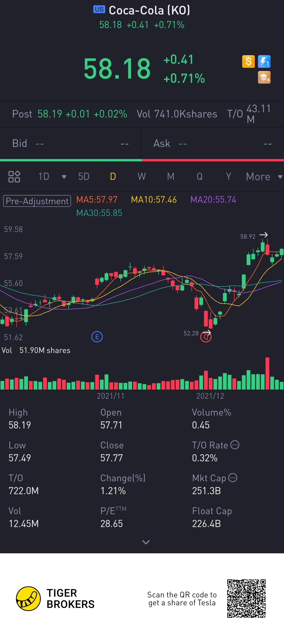Tap the 58.92 high price label
Image resolution: width=284 pixels, height=644 pixels.
(248, 237)
